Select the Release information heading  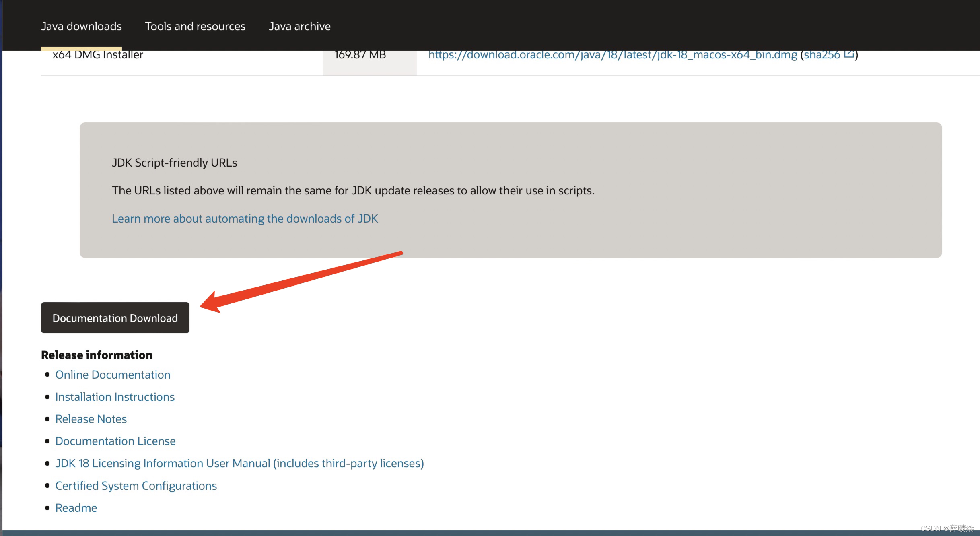point(97,355)
